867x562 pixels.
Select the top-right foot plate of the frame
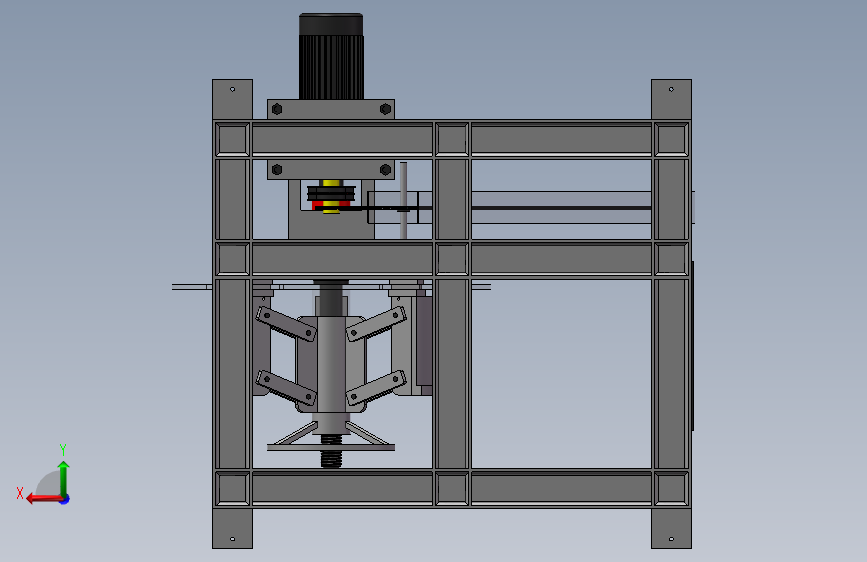pos(671,99)
